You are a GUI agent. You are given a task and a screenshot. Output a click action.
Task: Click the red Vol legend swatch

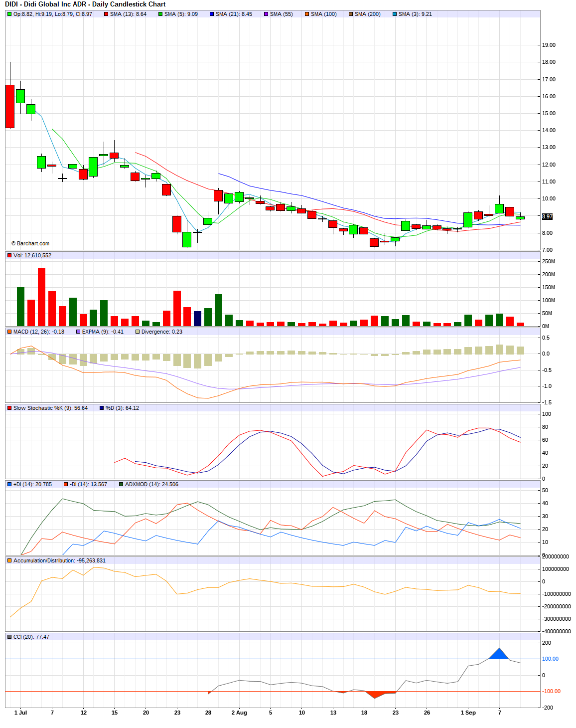(9, 255)
